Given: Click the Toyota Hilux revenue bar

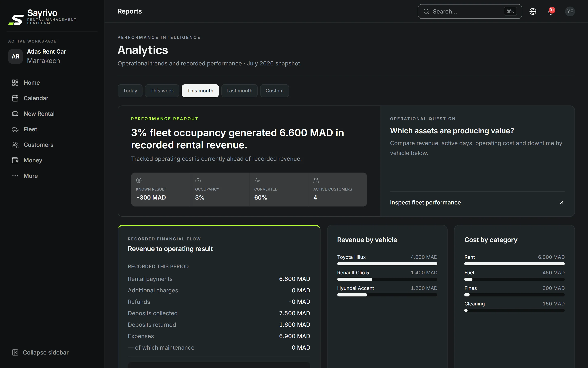Looking at the screenshot, I should (x=387, y=264).
